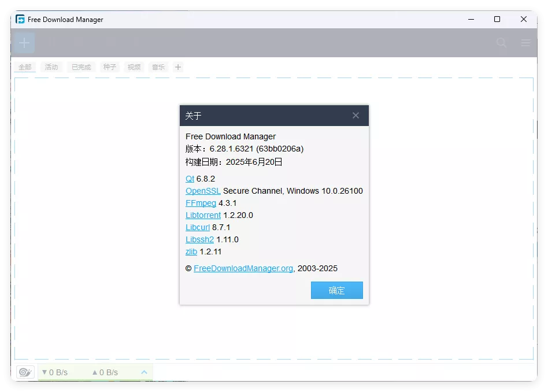Open the Qt link

(x=190, y=179)
